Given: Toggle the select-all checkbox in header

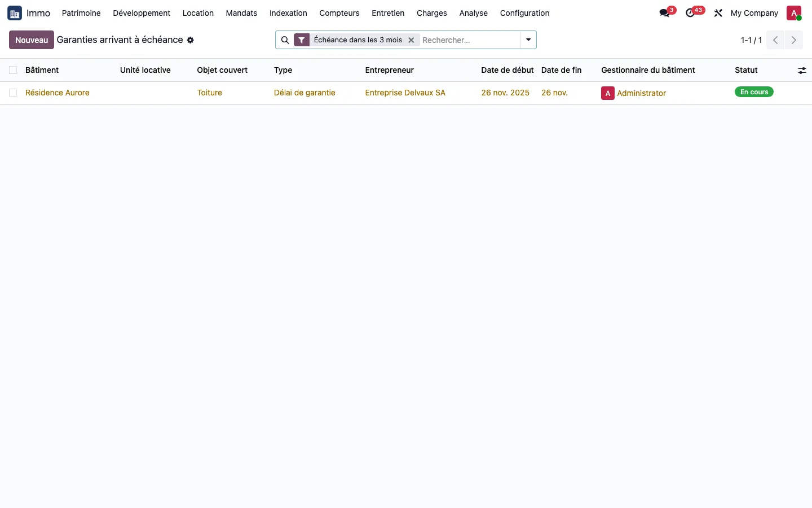Looking at the screenshot, I should point(13,70).
